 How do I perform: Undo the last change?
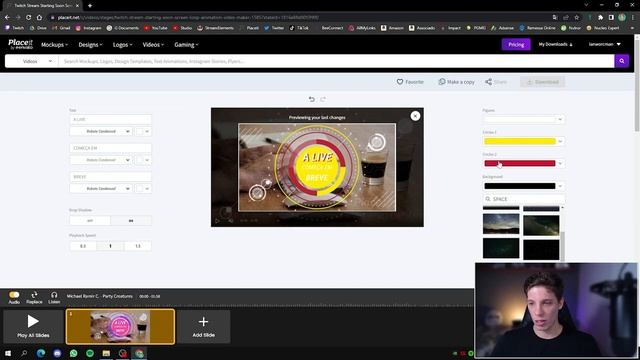311,99
